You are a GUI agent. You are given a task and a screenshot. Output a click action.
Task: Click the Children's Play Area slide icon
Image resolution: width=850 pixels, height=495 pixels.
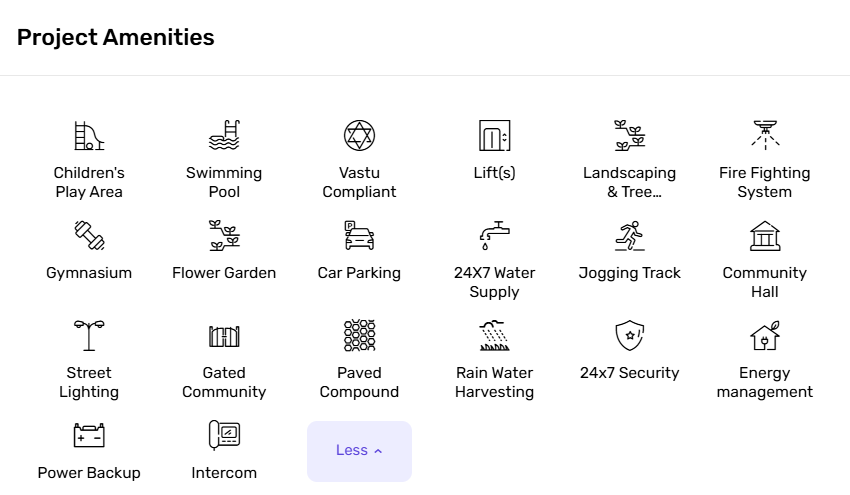89,136
